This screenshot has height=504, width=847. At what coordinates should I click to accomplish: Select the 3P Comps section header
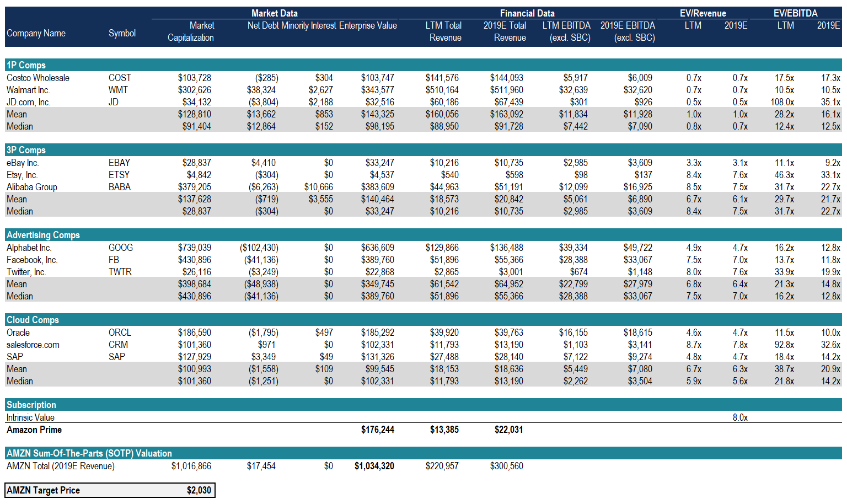click(x=26, y=150)
